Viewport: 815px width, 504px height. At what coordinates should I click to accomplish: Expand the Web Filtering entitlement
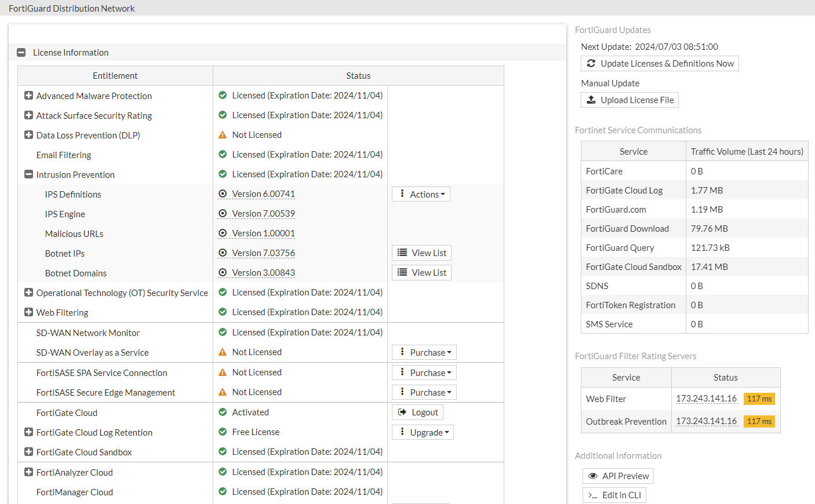tap(28, 312)
